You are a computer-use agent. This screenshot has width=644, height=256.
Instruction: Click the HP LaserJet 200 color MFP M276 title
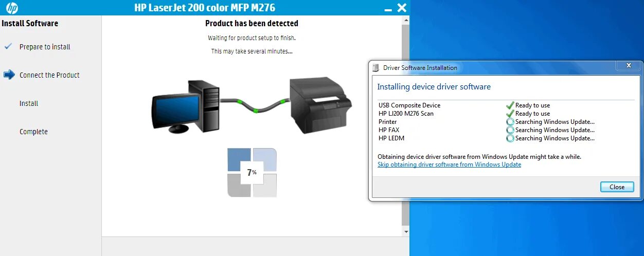pos(205,8)
